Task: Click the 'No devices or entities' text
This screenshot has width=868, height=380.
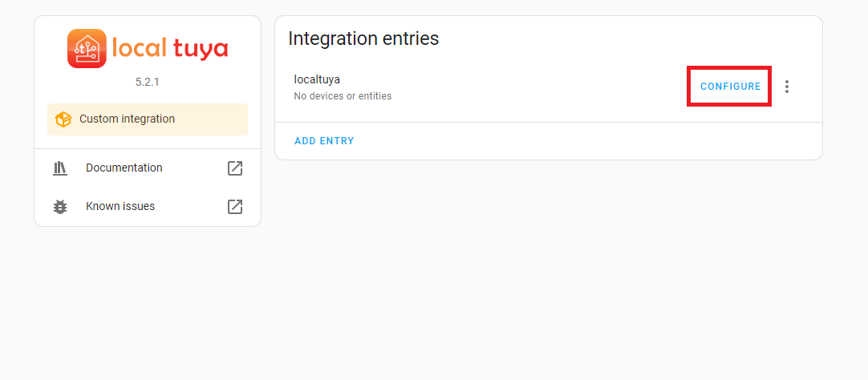Action: pyautogui.click(x=343, y=96)
